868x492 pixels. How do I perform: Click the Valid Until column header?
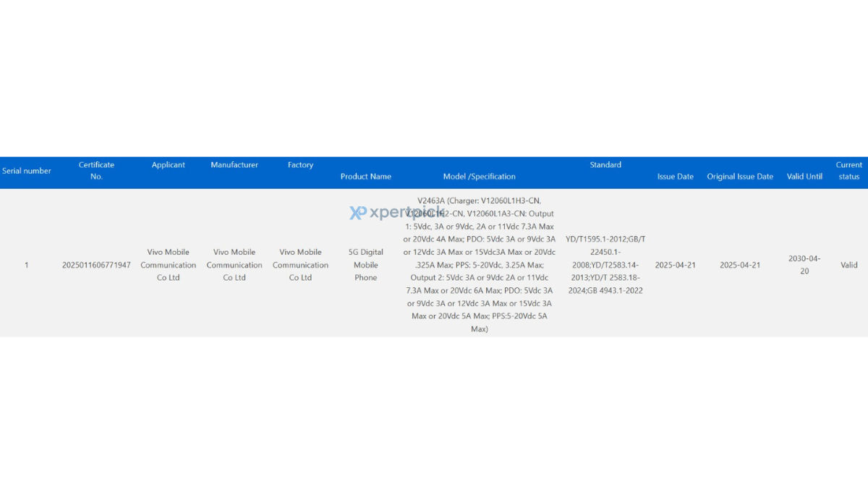[804, 177]
